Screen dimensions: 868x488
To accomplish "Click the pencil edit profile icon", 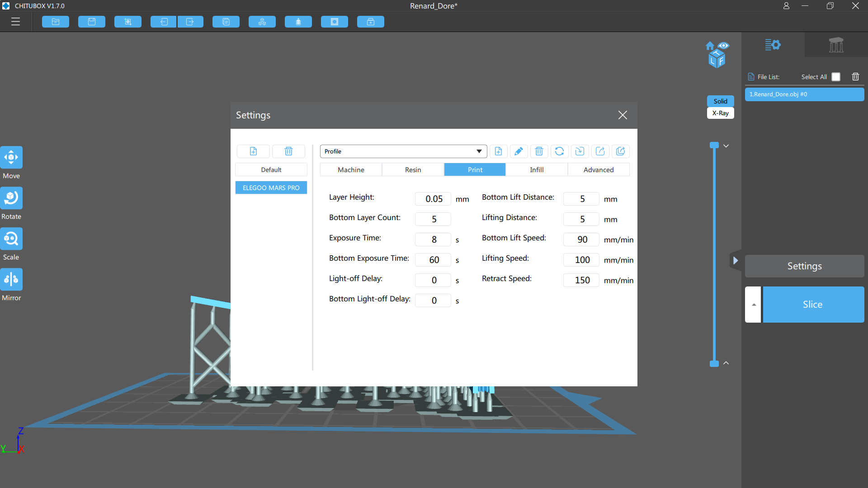I will point(519,151).
